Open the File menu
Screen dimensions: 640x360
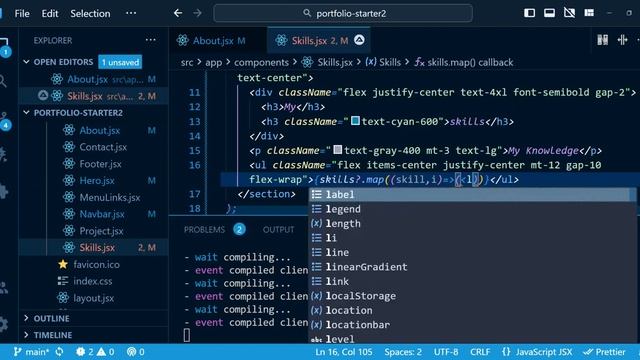[22, 13]
